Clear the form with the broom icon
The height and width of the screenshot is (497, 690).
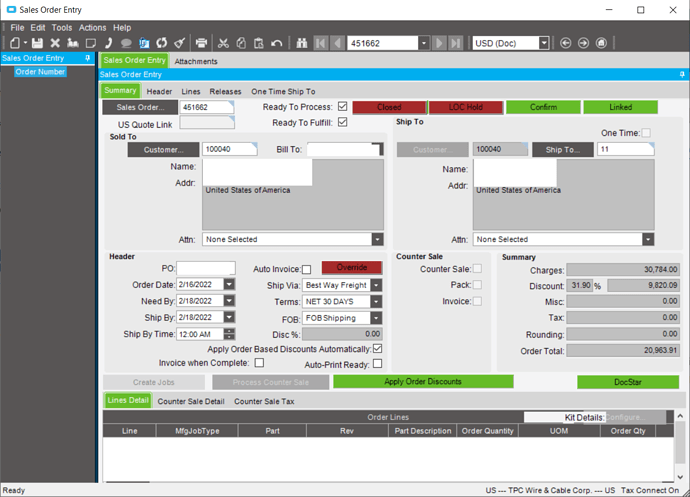pos(180,43)
